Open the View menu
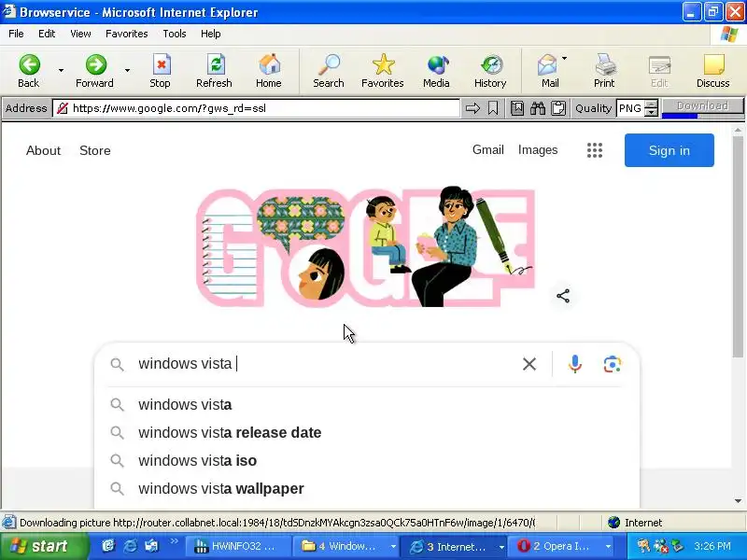 tap(80, 34)
